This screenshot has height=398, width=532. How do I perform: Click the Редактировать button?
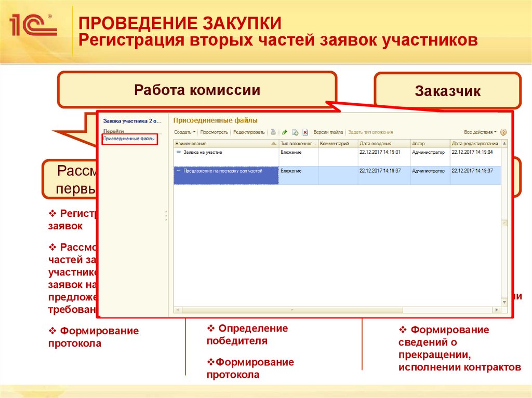[249, 131]
